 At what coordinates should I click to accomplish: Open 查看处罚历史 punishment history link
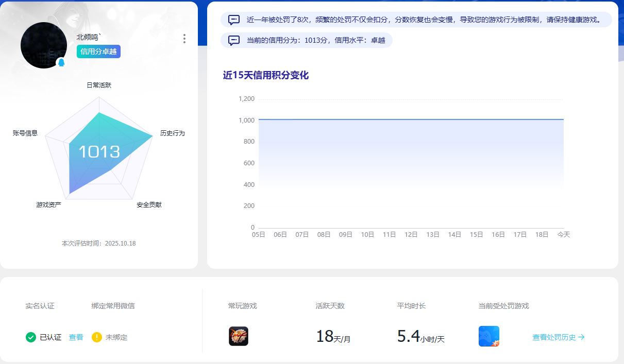pyautogui.click(x=559, y=337)
